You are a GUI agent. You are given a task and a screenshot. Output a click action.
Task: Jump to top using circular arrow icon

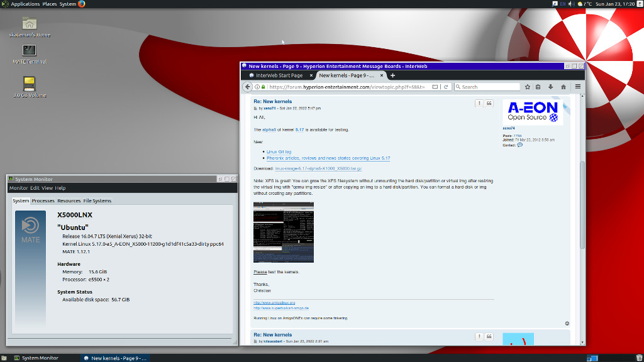[567, 324]
